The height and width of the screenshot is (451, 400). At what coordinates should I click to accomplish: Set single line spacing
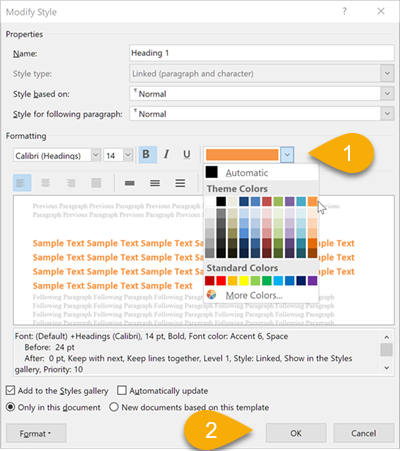click(x=130, y=183)
